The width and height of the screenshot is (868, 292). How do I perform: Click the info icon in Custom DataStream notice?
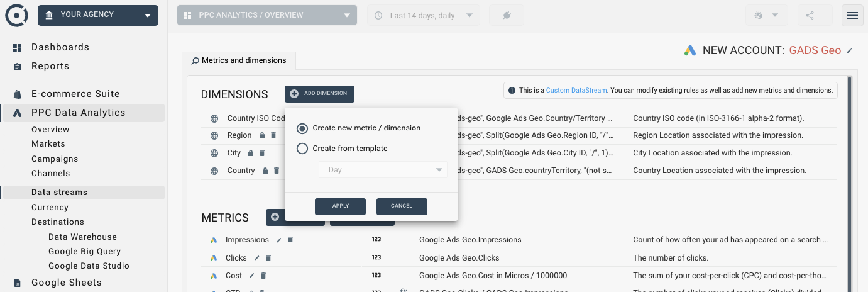click(x=512, y=91)
